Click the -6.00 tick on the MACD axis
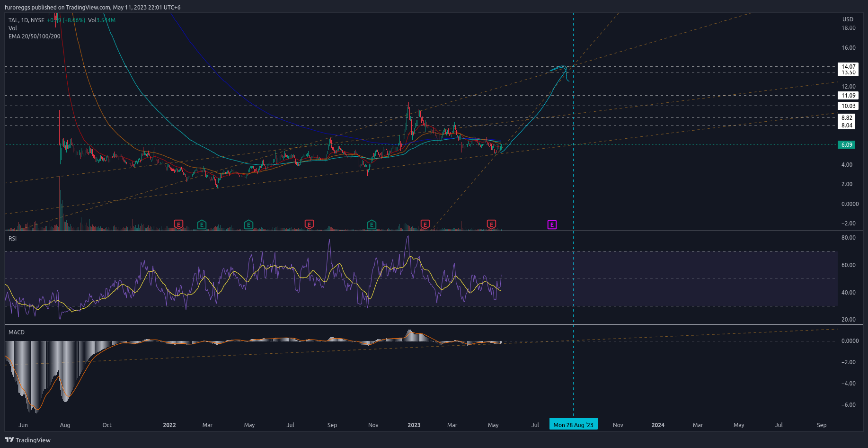Image resolution: width=868 pixels, height=448 pixels. coord(848,405)
